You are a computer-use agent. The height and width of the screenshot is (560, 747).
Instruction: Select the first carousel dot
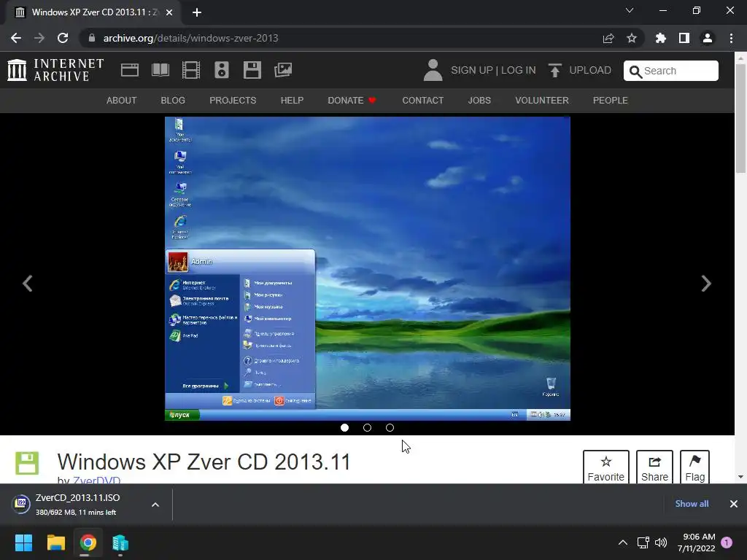pyautogui.click(x=344, y=427)
